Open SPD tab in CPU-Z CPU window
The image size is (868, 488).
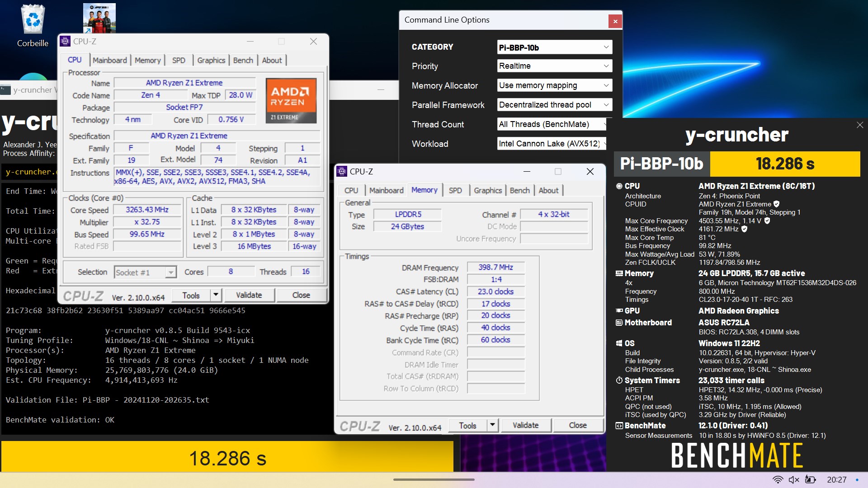(x=179, y=61)
